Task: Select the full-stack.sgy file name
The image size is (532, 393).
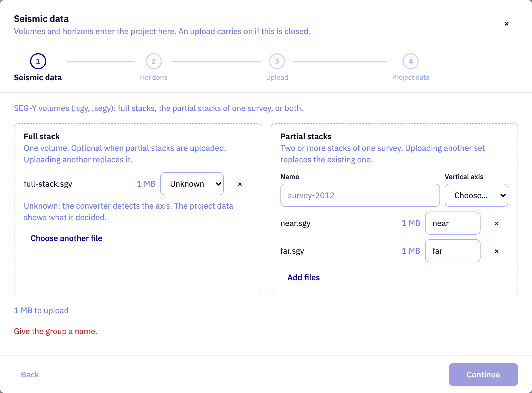Action: pos(48,184)
